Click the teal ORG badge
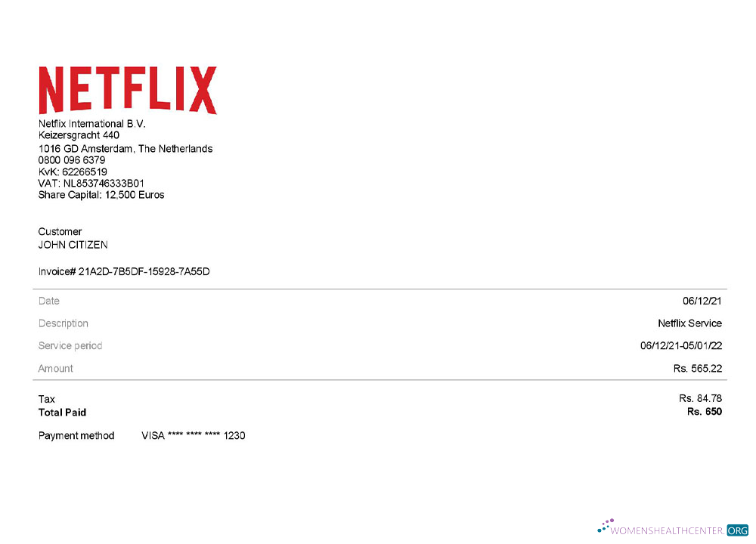 tap(738, 530)
